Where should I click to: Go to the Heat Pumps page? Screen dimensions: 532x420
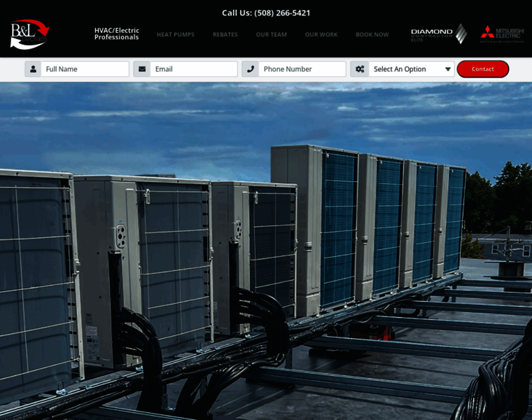click(176, 34)
